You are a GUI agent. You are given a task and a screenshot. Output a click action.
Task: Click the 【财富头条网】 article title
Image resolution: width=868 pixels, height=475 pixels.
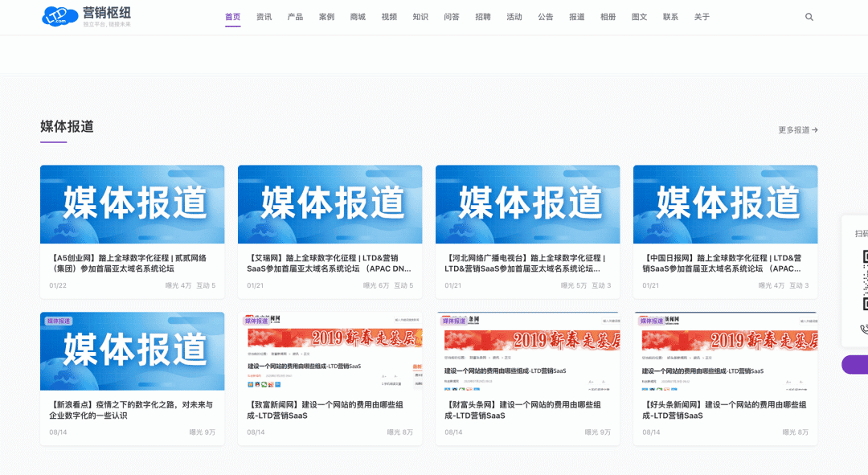522,410
